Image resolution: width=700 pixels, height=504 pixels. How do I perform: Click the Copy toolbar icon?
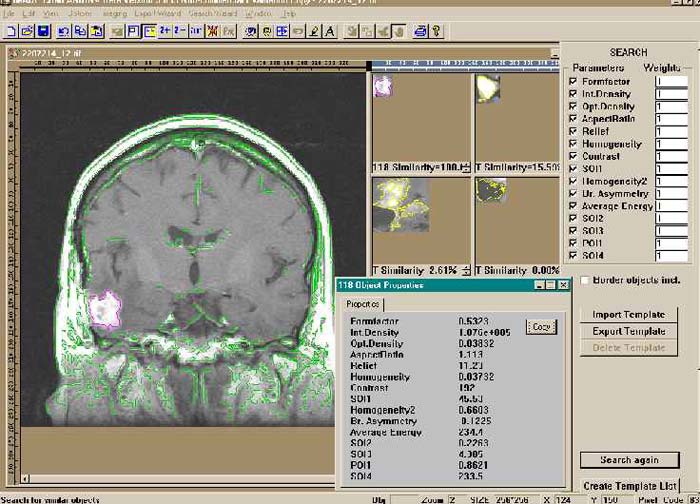[x=80, y=31]
